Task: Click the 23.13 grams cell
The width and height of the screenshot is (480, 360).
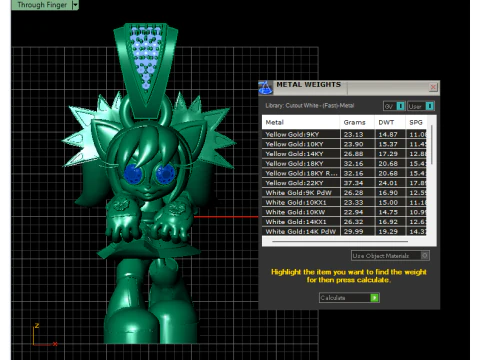Action: (x=357, y=134)
